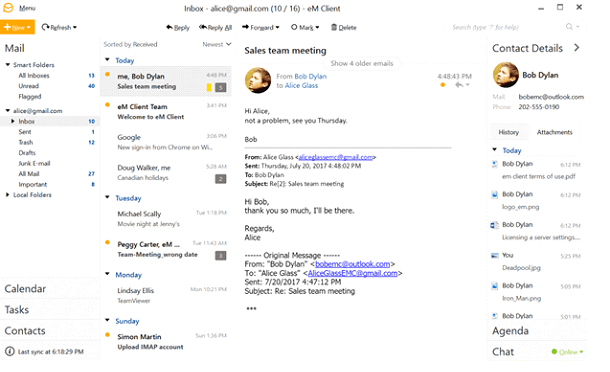610x372 pixels.
Task: Click the New message button
Action: pos(18,27)
